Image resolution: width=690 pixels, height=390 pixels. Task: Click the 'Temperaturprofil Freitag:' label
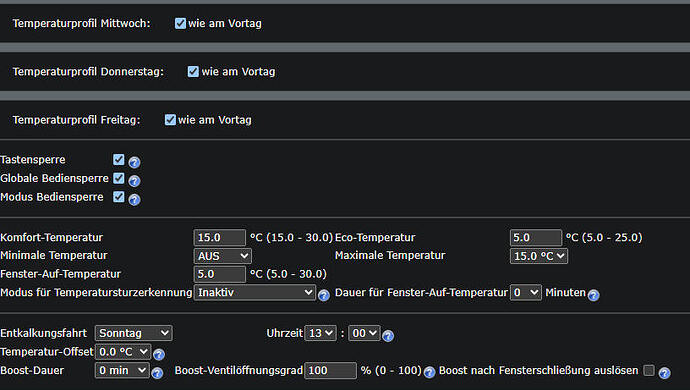coord(76,120)
